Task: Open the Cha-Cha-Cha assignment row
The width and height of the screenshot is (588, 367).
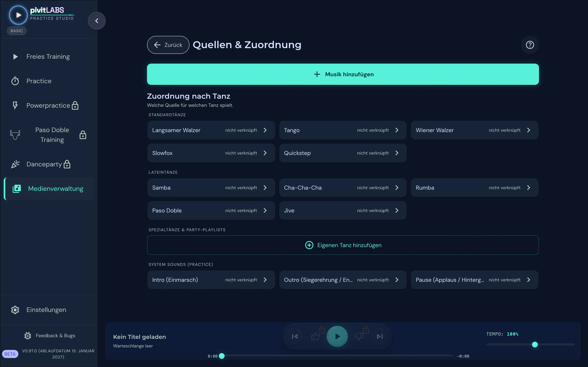Action: coord(343,188)
